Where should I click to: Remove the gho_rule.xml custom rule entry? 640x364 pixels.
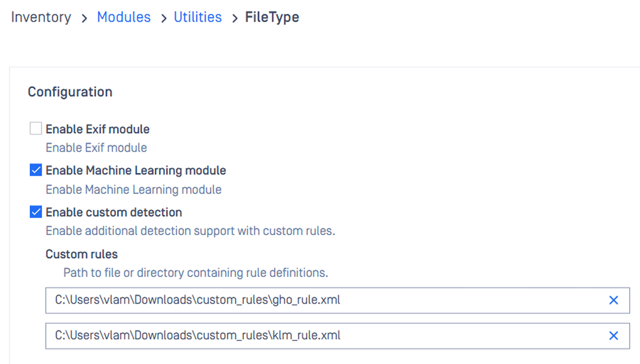[x=613, y=300]
